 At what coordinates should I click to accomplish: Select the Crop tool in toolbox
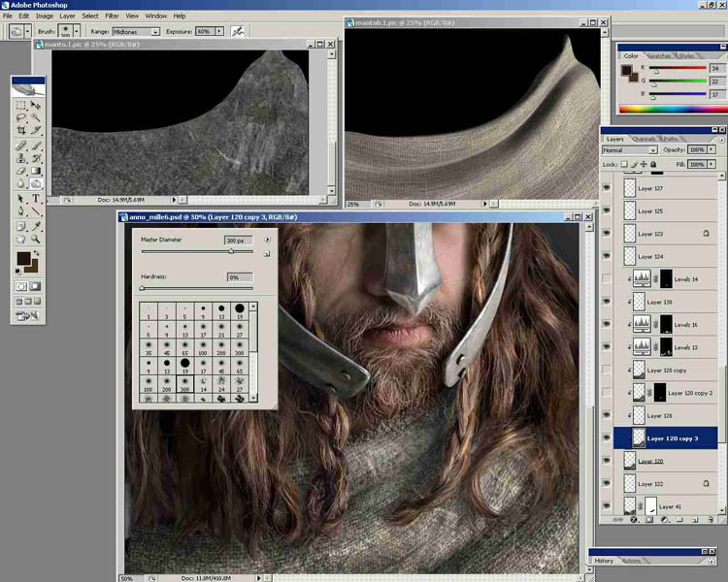(x=20, y=130)
